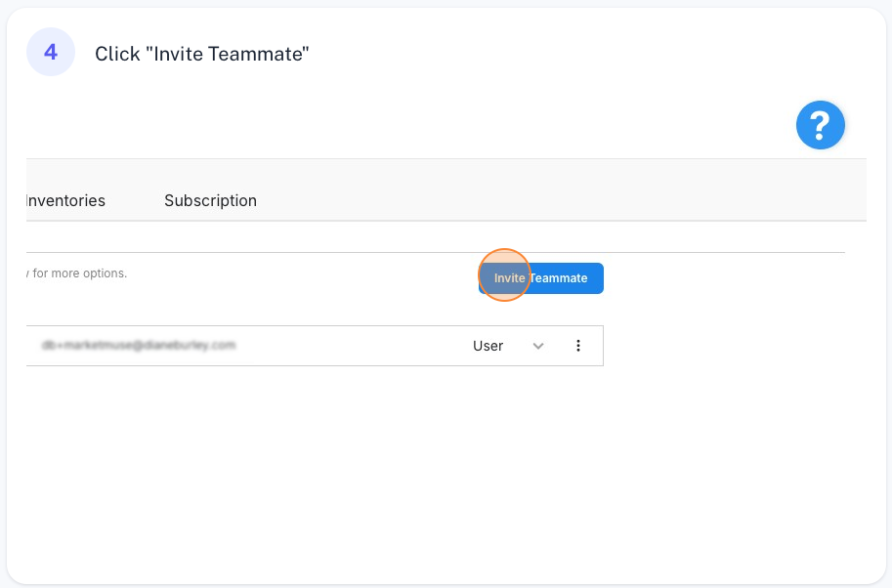Click the empty space right of the Invite Teammate button
The image size is (892, 588).
[x=722, y=278]
